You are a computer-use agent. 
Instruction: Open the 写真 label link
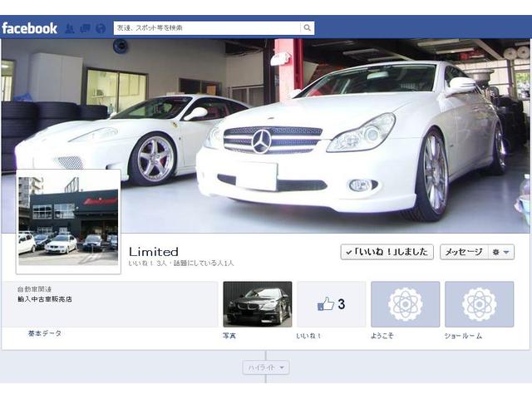(229, 336)
